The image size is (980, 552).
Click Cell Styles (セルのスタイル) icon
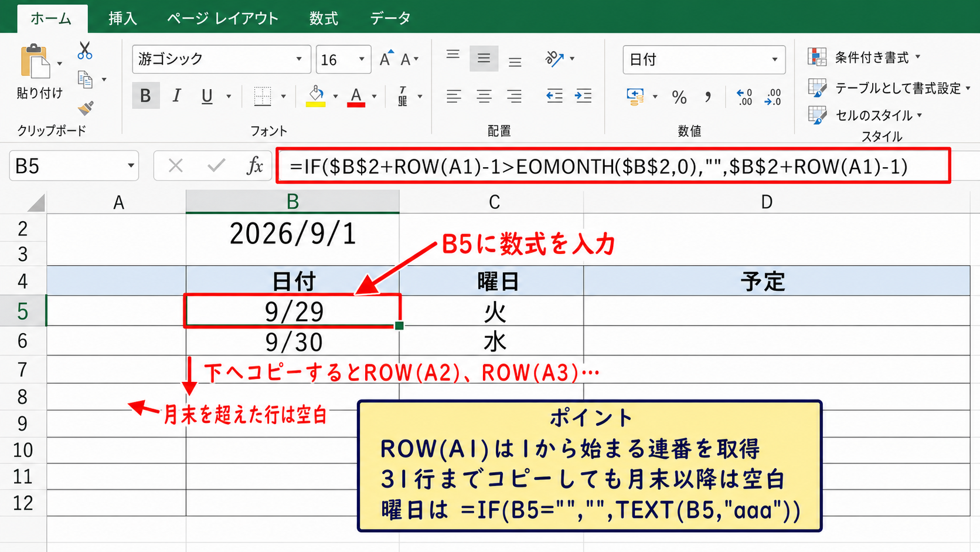(x=817, y=115)
